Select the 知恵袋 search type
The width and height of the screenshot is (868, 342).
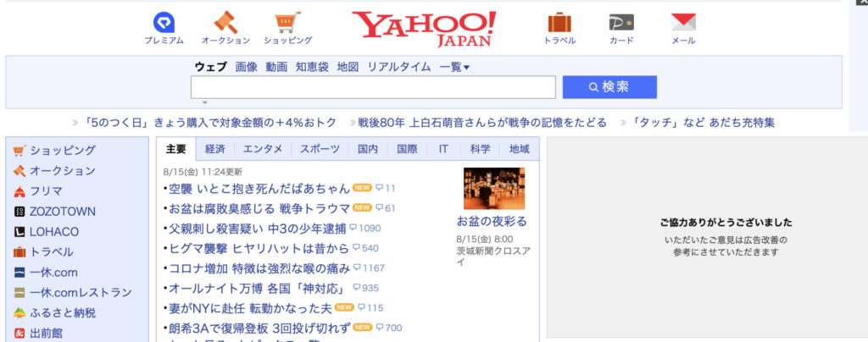[x=312, y=67]
